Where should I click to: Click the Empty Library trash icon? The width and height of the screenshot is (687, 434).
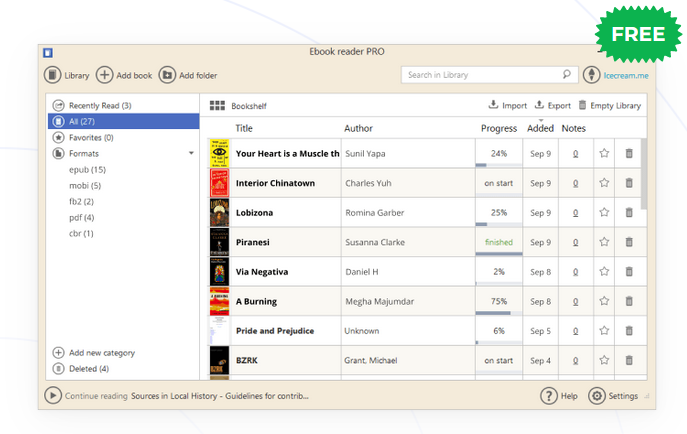tap(582, 105)
